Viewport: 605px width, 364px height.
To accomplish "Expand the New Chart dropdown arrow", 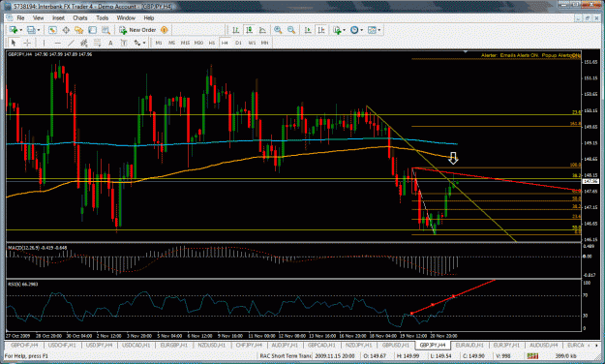I will [20, 30].
